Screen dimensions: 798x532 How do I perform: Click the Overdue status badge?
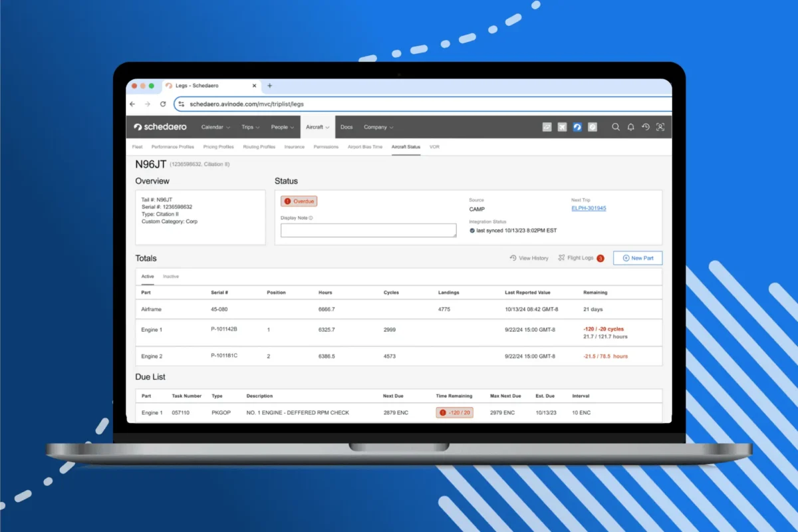coord(299,201)
